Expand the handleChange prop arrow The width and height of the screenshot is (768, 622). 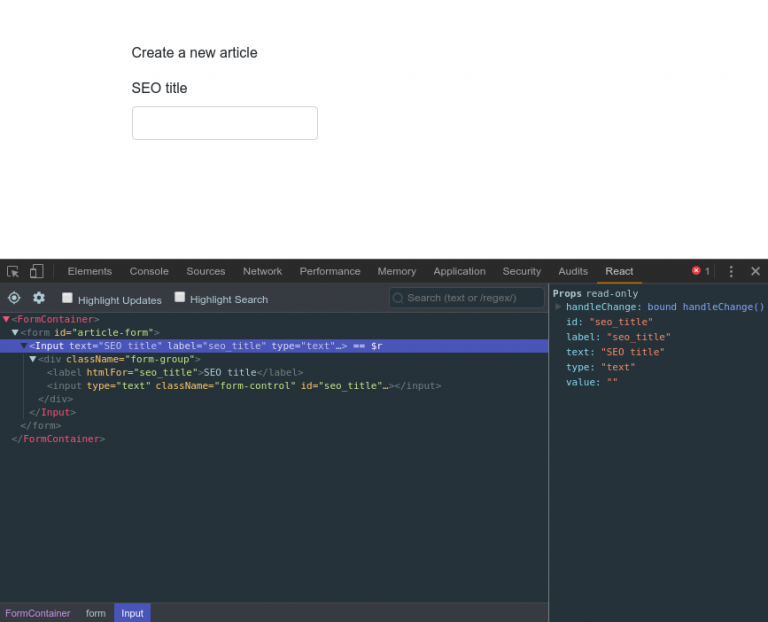[x=558, y=307]
